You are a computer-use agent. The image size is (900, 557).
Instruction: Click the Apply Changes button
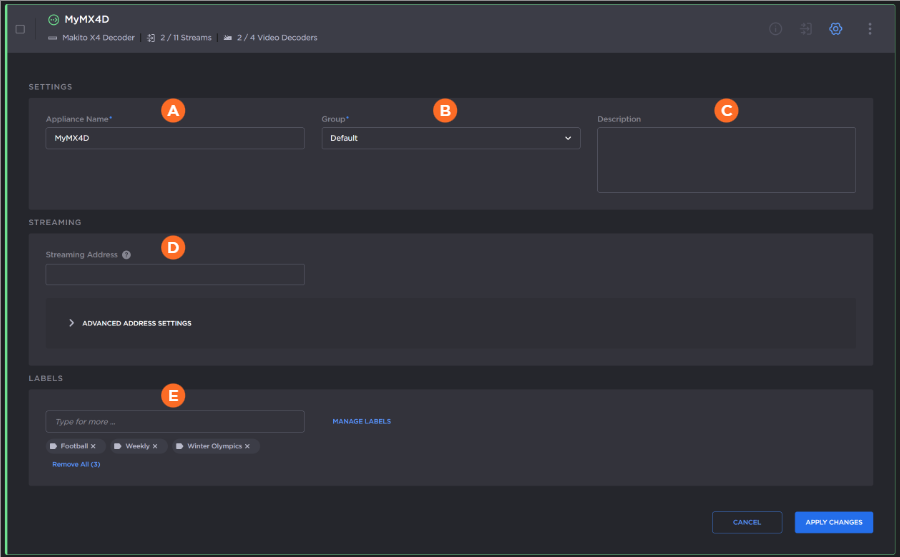pos(834,522)
